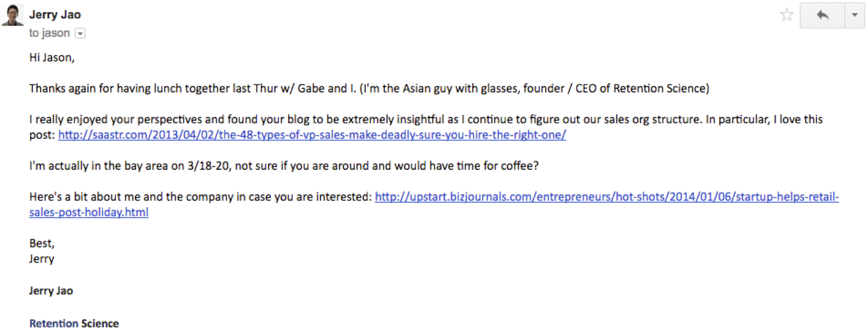This screenshot has height=333, width=868.
Task: Click the "Hi Jason," greeting line
Action: 52,58
